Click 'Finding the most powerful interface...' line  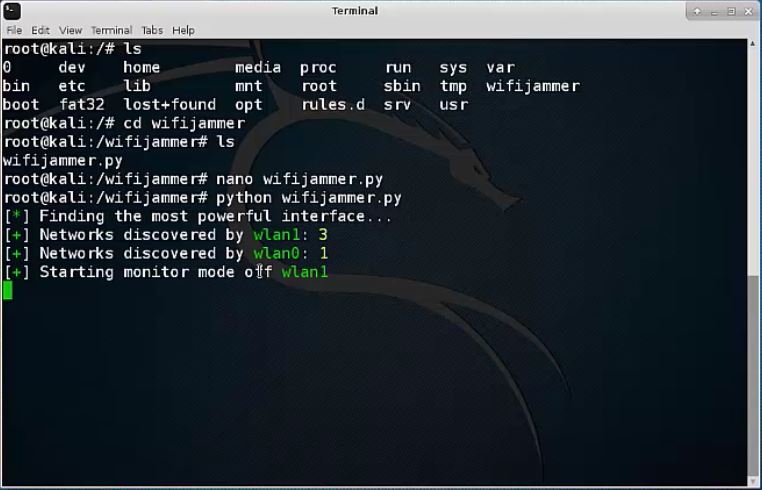coord(198,216)
